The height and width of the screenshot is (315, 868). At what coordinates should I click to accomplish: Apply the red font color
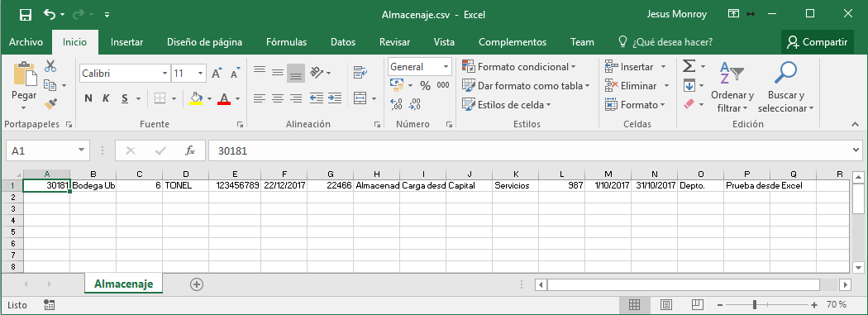[224, 98]
